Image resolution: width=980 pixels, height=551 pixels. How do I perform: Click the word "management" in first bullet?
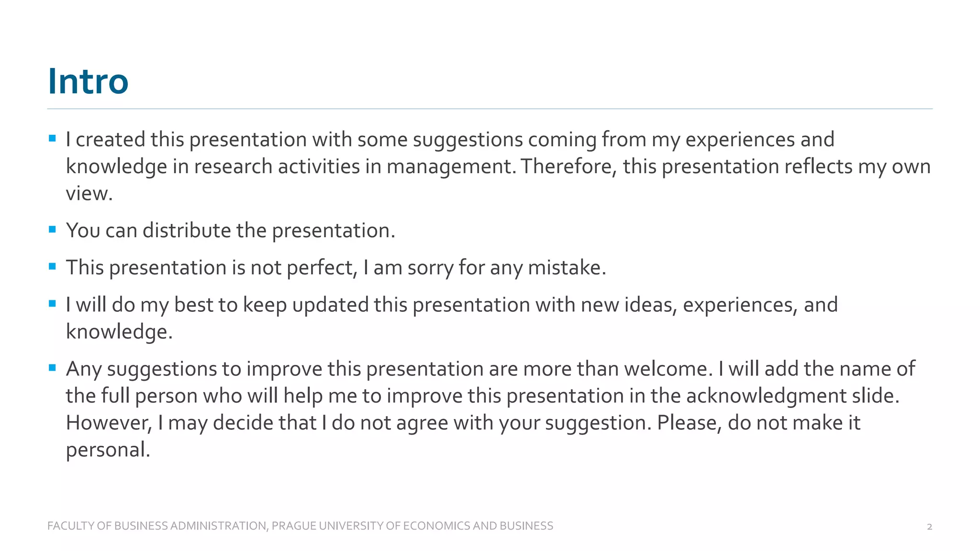[x=449, y=166]
